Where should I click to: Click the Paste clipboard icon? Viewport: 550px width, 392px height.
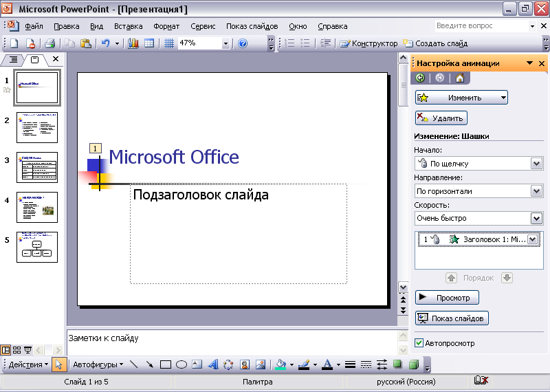pyautogui.click(x=85, y=43)
